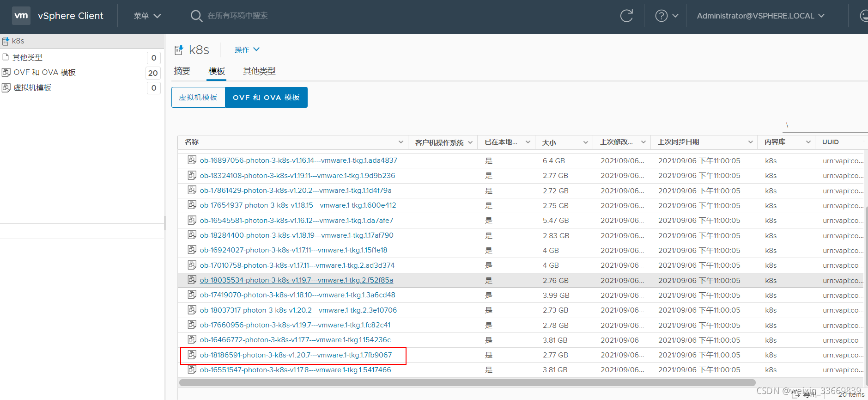The image size is (868, 400).
Task: Switch to the 摘要 tab
Action: click(182, 71)
